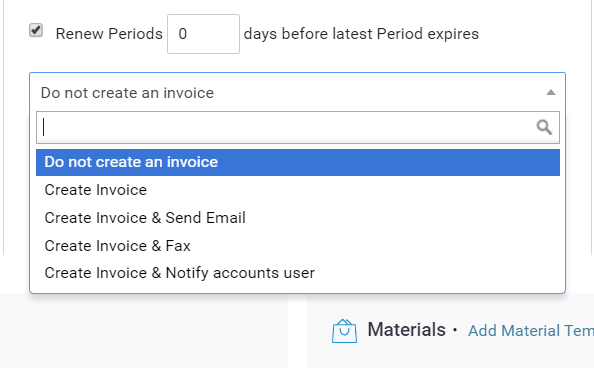This screenshot has width=594, height=368.
Task: Click 'days before latest Period expires' text
Action: tap(361, 34)
